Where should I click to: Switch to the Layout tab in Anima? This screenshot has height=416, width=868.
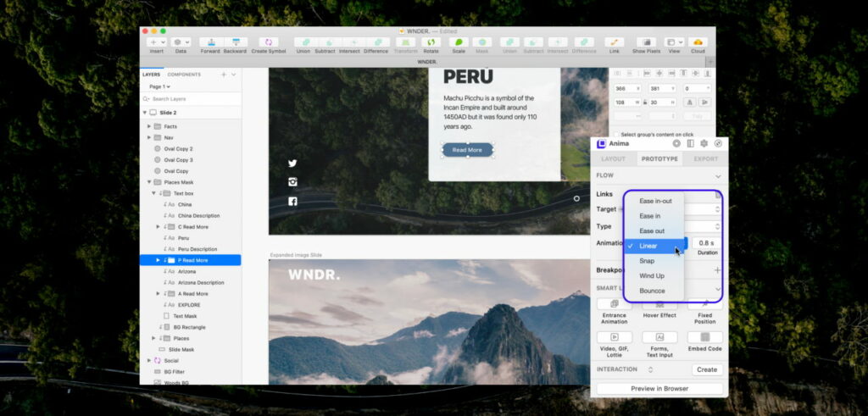613,158
